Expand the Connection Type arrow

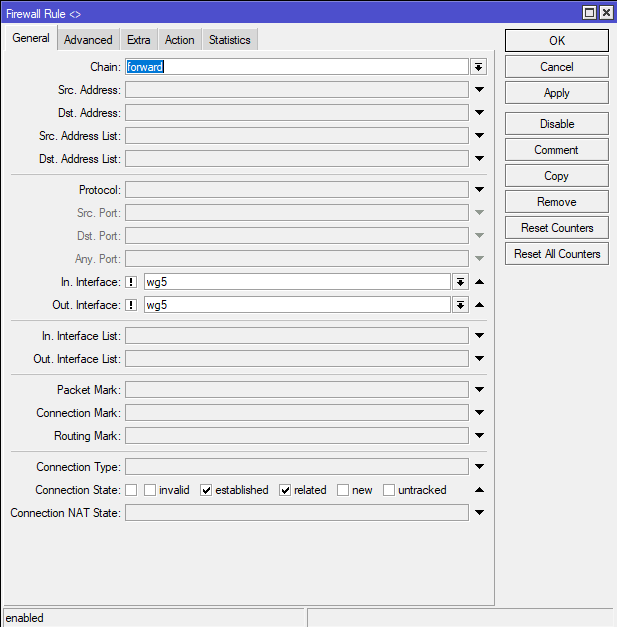(479, 467)
